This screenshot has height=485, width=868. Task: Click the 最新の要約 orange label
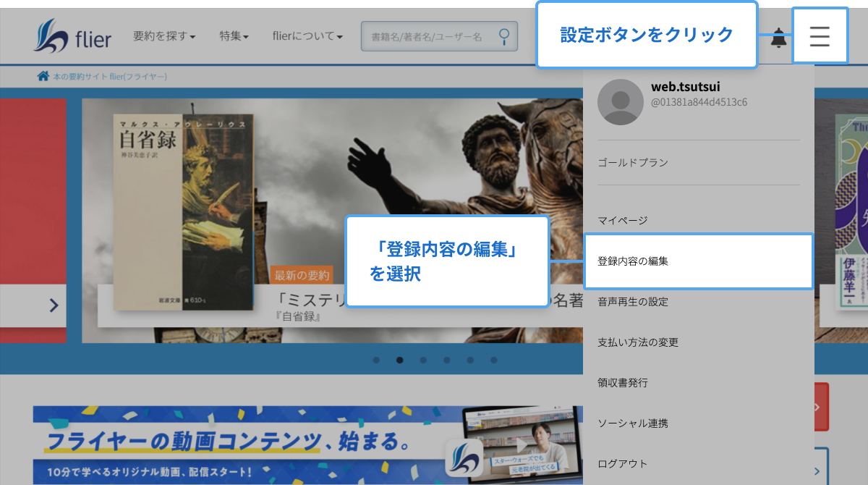(x=302, y=275)
